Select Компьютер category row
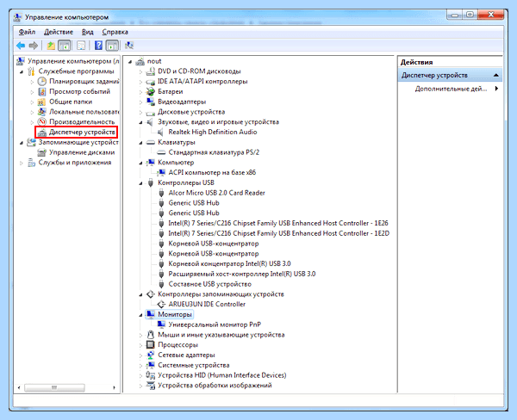The height and width of the screenshot is (420, 517). click(176, 163)
